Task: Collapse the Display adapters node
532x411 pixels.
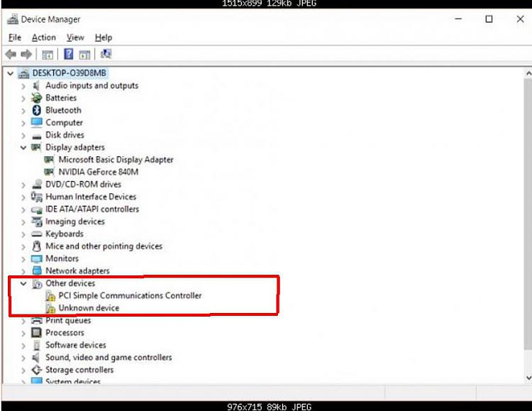Action: click(x=23, y=148)
